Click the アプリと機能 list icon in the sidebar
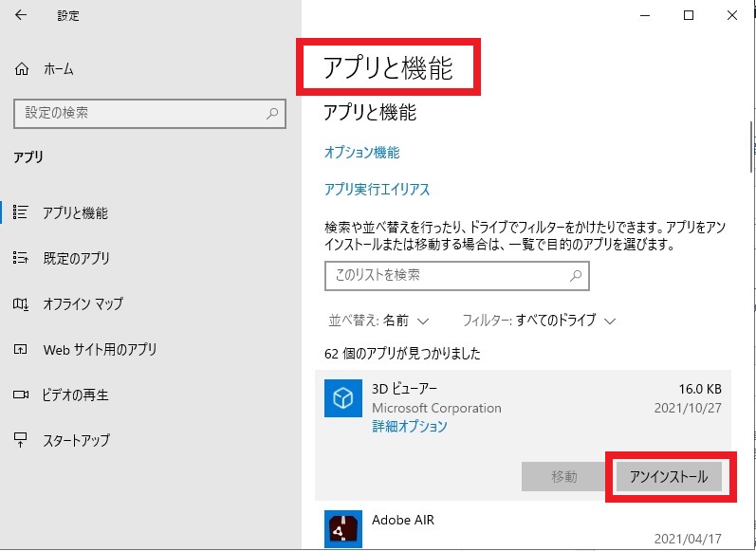This screenshot has width=756, height=551. coord(21,212)
